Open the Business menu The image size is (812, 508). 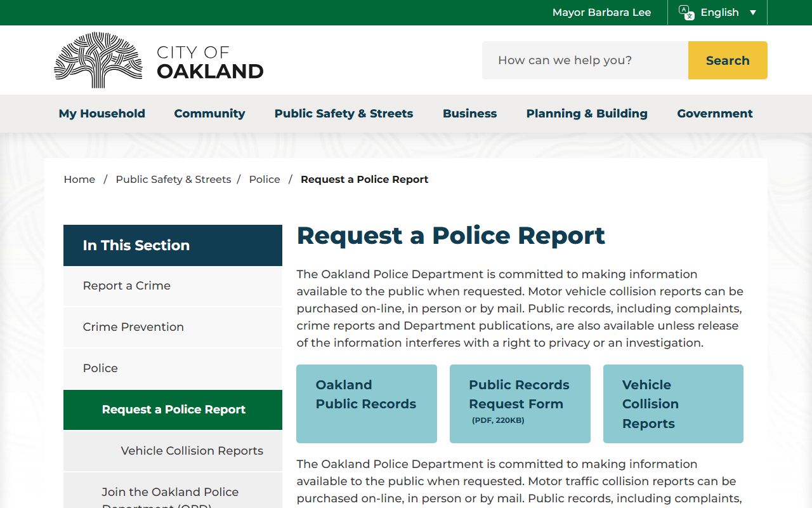469,114
